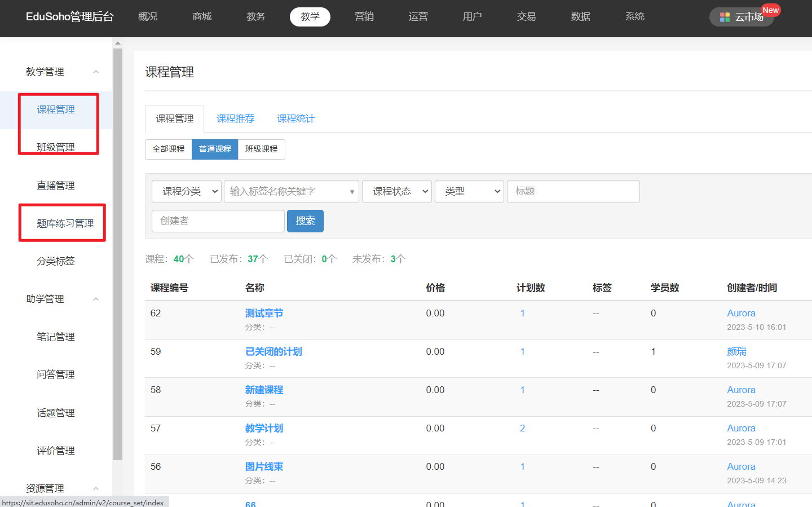Go to 直播管理 in the sidebar
812x507 pixels.
(x=56, y=186)
